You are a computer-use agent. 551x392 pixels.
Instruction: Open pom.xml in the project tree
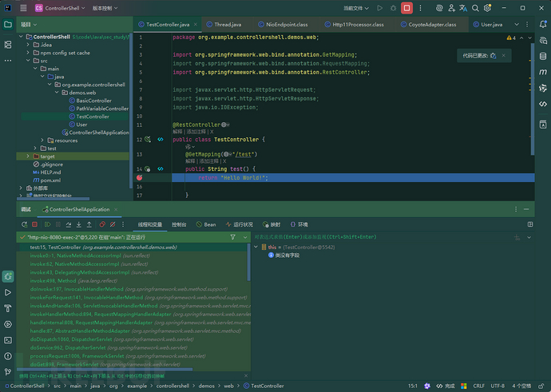click(50, 180)
